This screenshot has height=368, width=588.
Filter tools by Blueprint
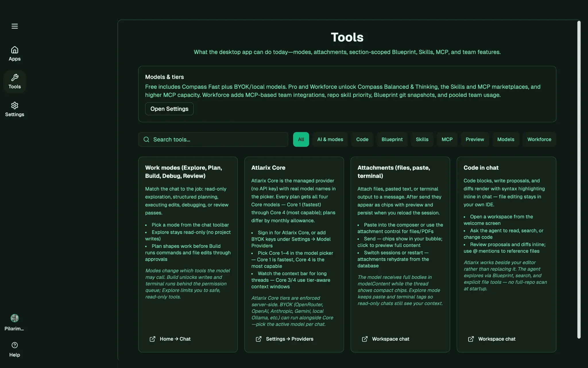[392, 139]
